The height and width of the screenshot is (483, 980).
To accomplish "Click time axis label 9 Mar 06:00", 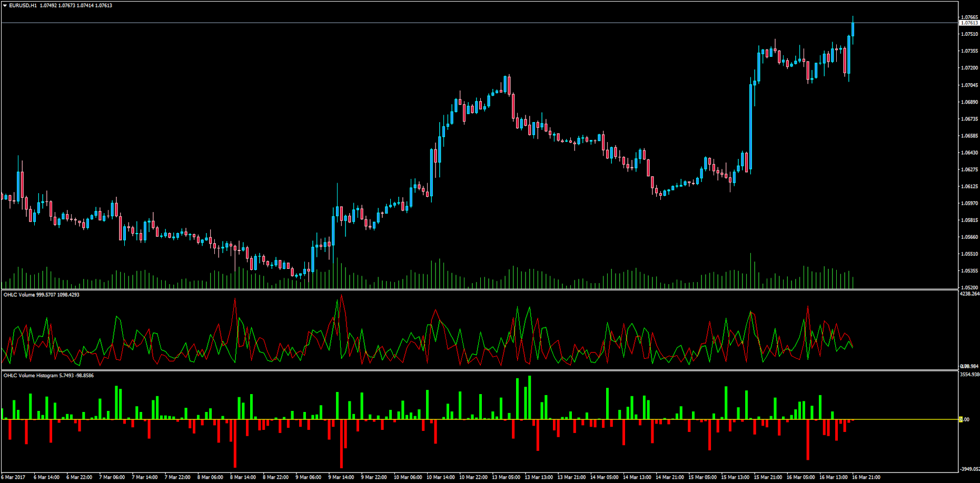I will (x=309, y=477).
